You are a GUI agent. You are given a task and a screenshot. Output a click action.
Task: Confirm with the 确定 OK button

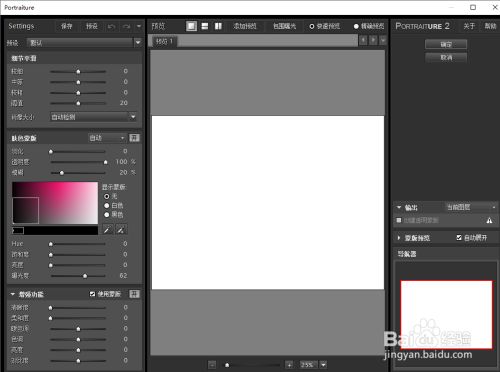[x=446, y=44]
